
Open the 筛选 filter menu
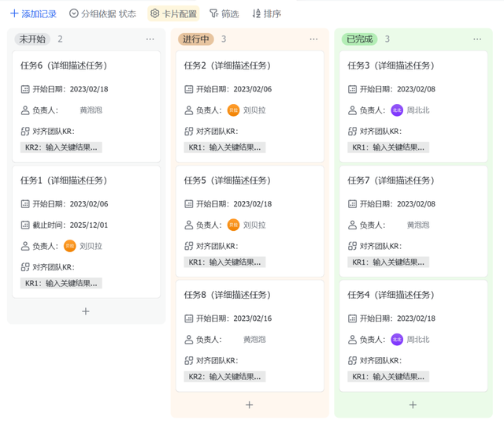[x=224, y=13]
